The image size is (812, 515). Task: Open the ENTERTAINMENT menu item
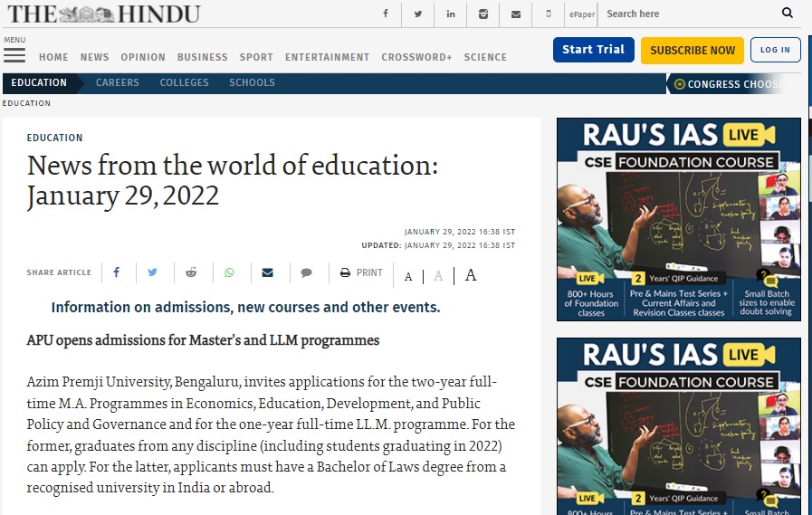[x=328, y=57]
